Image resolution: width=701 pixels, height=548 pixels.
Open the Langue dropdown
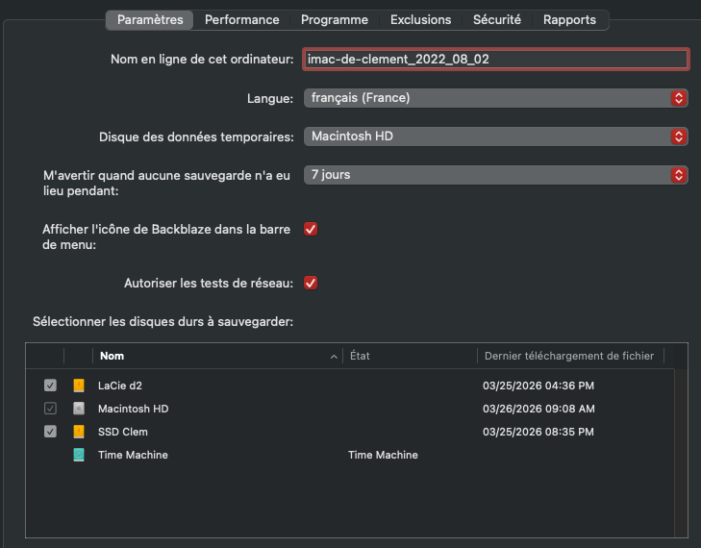496,98
